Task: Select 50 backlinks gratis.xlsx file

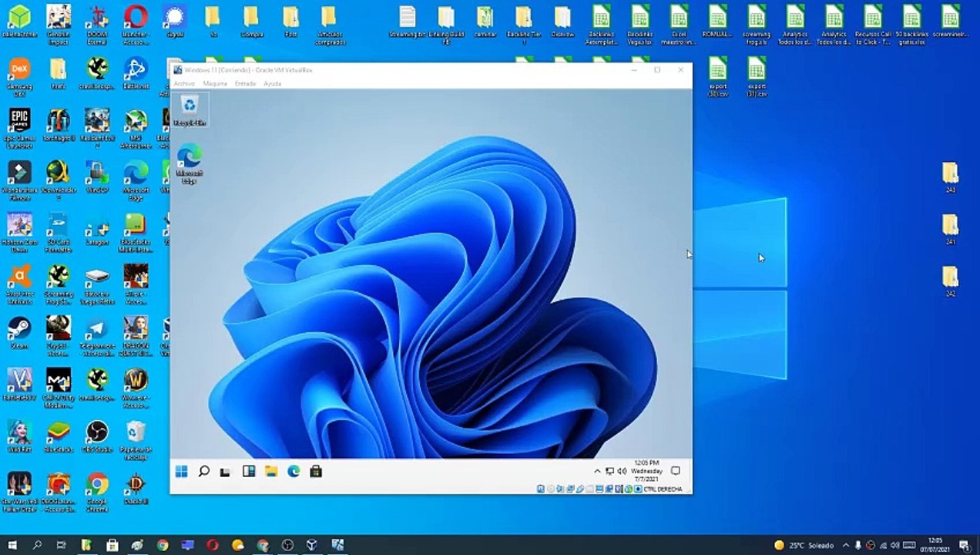Action: (x=911, y=25)
